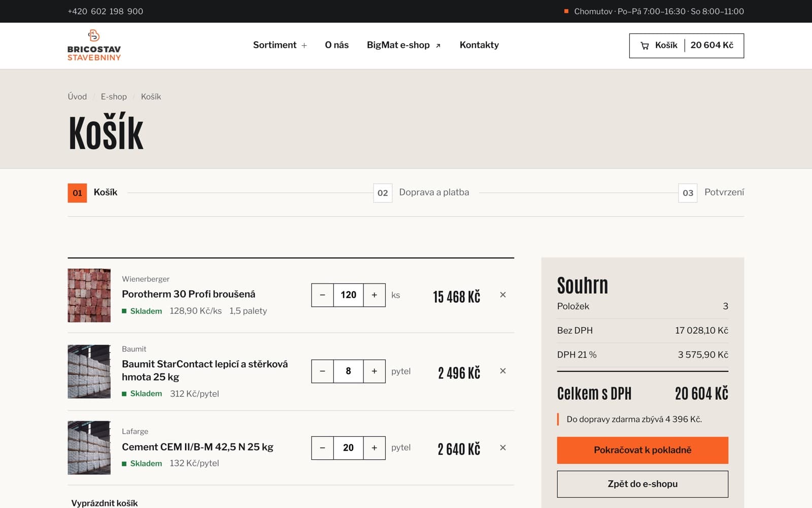Select step 02 Doprava a platba

tap(421, 193)
